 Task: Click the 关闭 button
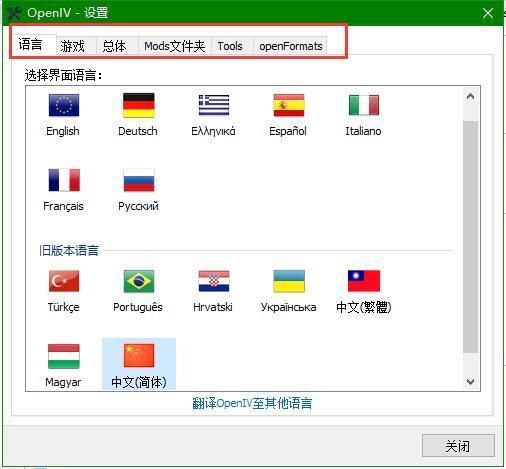pyautogui.click(x=458, y=445)
